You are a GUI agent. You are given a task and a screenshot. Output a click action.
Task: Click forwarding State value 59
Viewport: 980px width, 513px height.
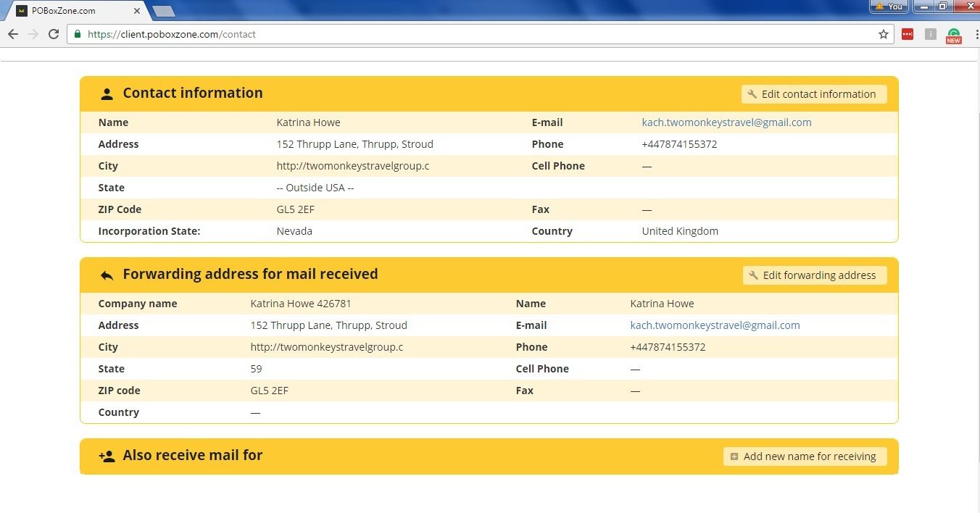coord(256,369)
